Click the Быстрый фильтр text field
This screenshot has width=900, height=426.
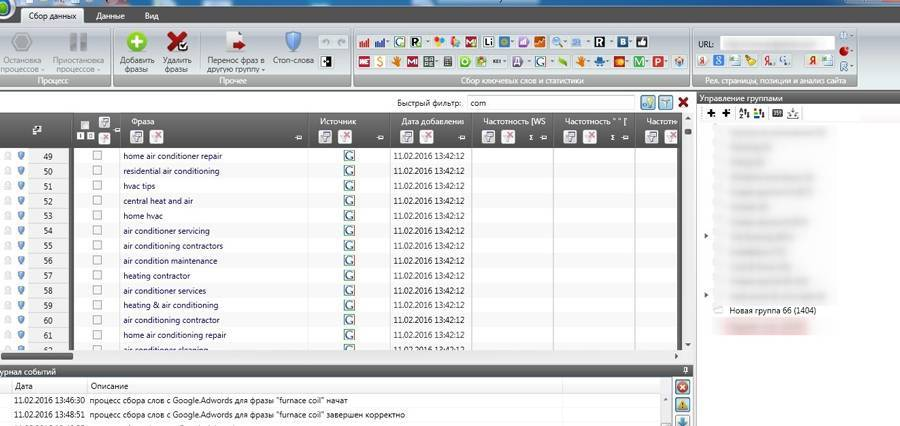(x=550, y=102)
